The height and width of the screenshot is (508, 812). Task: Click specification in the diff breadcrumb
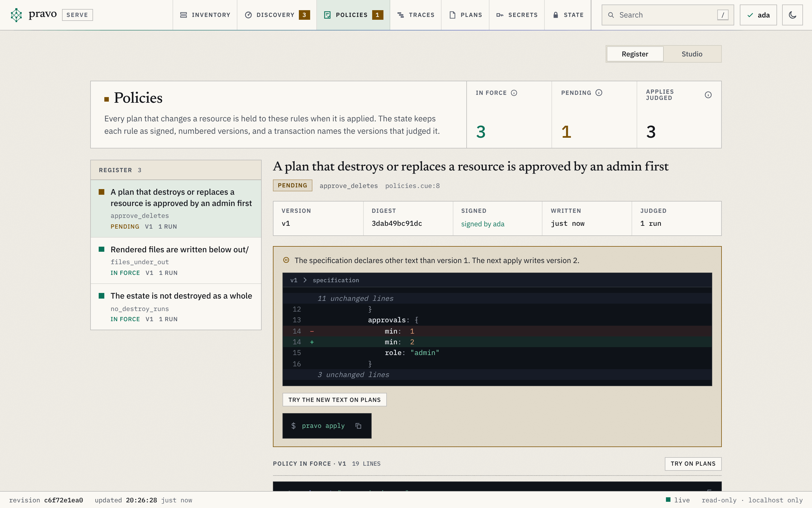point(336,280)
